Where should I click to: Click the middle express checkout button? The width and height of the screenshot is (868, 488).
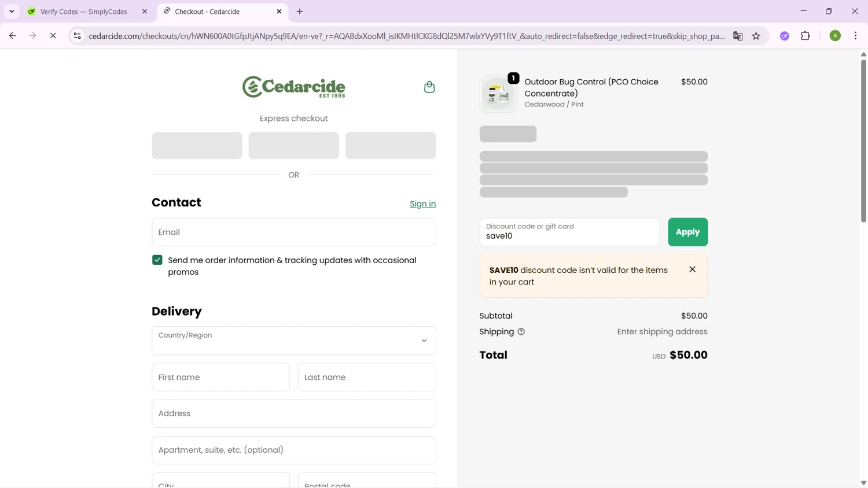point(294,146)
